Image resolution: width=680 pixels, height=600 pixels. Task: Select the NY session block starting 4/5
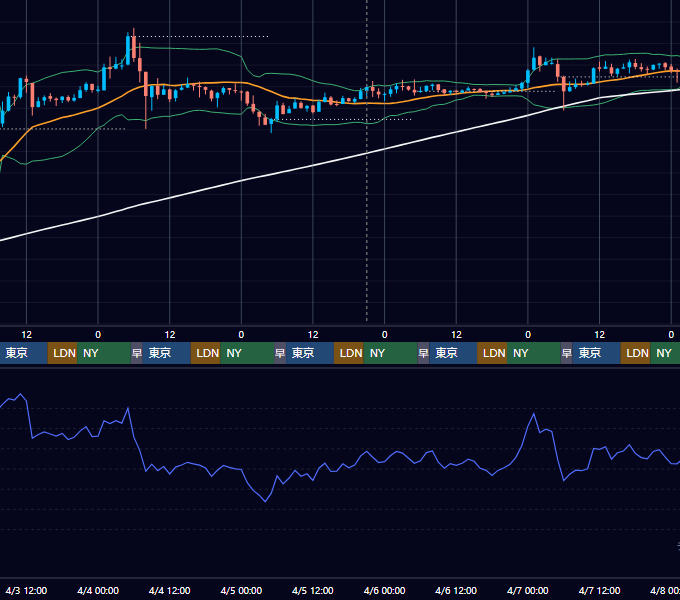390,353
